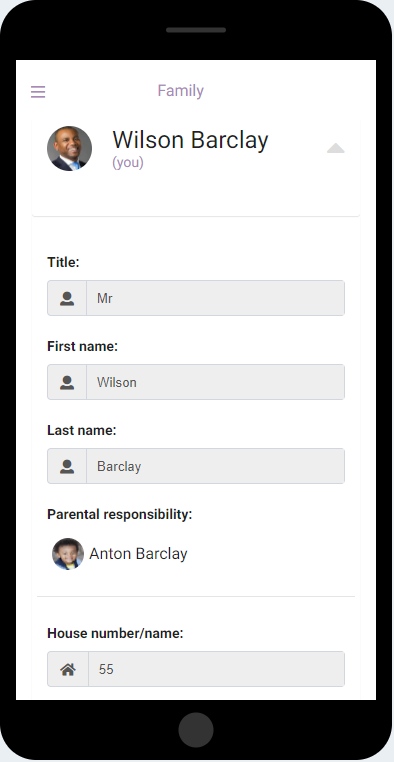Click the person icon beside Title
This screenshot has width=394, height=762.
click(67, 298)
